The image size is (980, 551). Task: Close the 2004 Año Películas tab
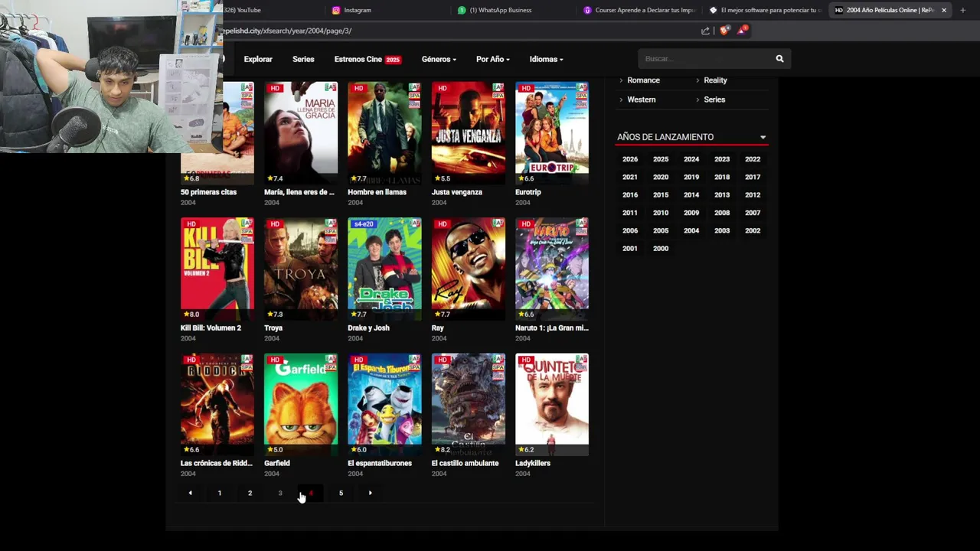pyautogui.click(x=943, y=10)
